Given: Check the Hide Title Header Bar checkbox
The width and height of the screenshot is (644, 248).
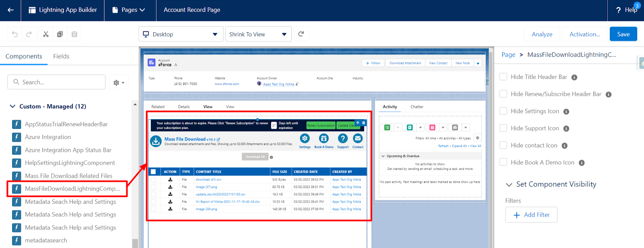Looking at the screenshot, I should [503, 76].
